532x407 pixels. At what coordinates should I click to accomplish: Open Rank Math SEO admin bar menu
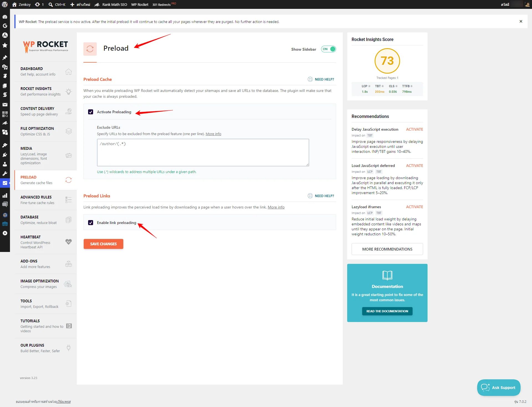[111, 4]
